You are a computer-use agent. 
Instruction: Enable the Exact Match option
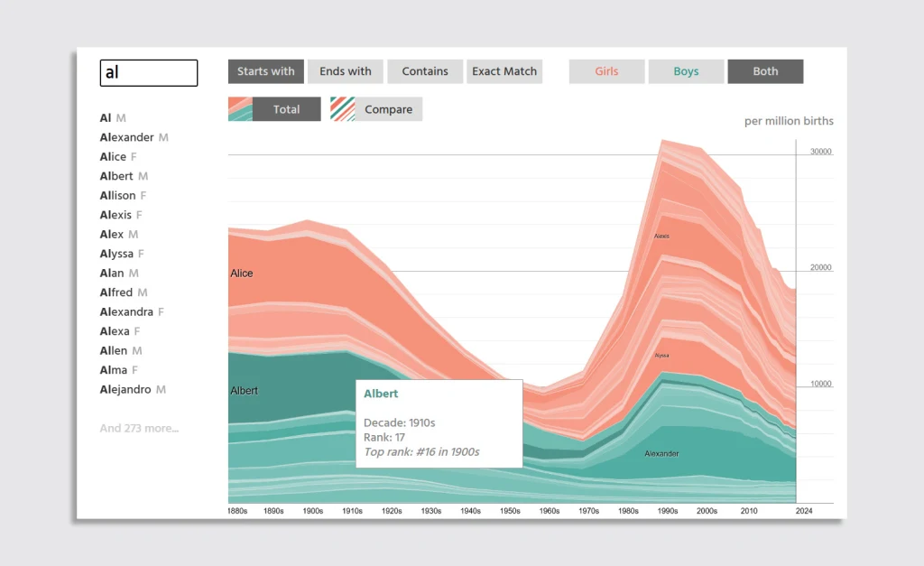(x=504, y=71)
